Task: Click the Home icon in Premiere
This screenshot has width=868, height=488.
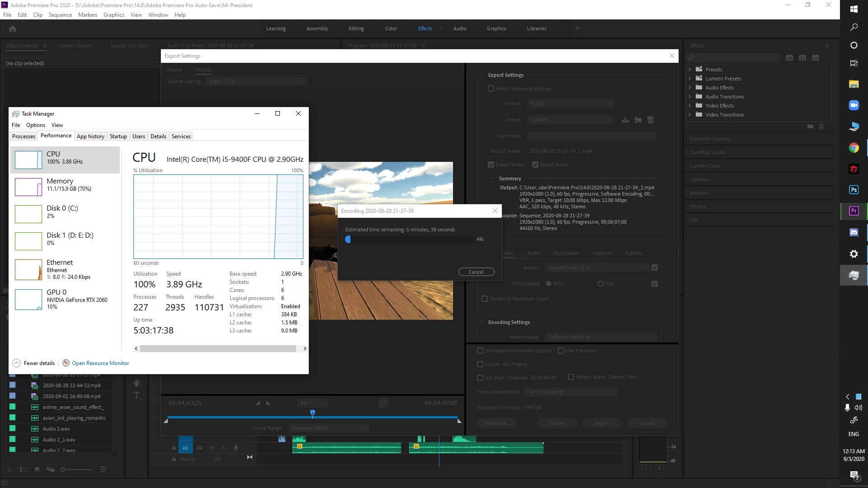Action: pos(13,29)
